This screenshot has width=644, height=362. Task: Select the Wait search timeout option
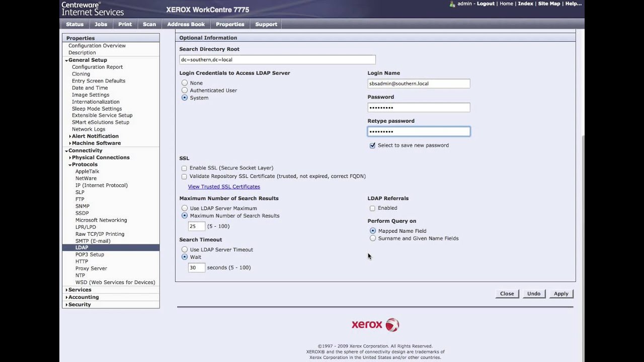[185, 257]
